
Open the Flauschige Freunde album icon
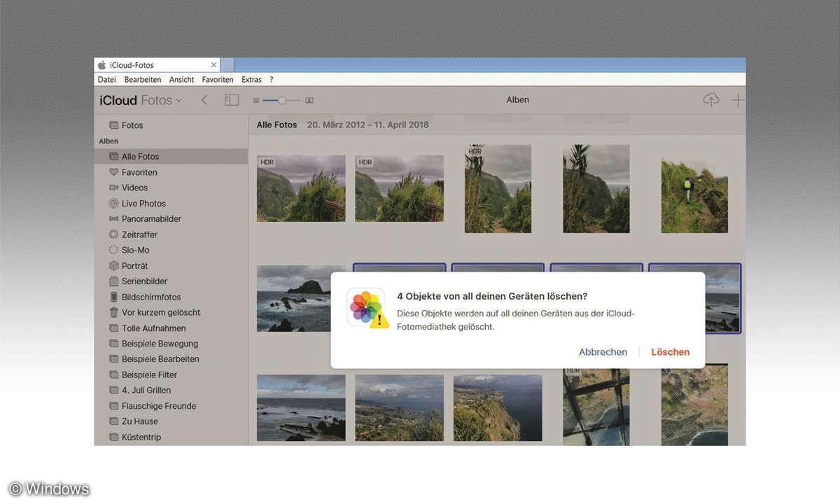pos(113,406)
